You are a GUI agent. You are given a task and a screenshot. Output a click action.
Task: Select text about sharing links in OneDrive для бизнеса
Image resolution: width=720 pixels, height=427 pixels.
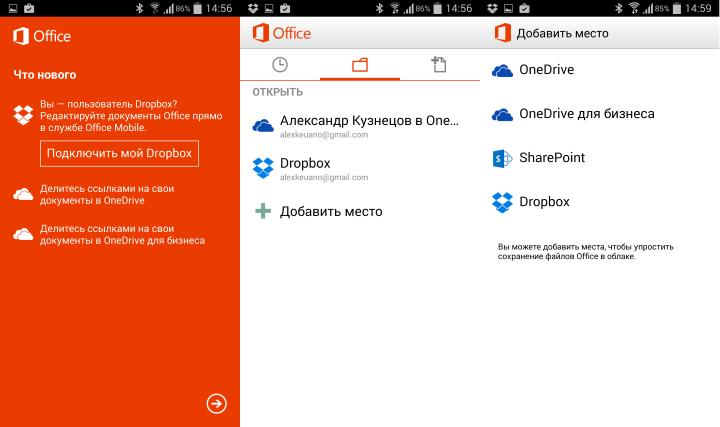pos(122,235)
